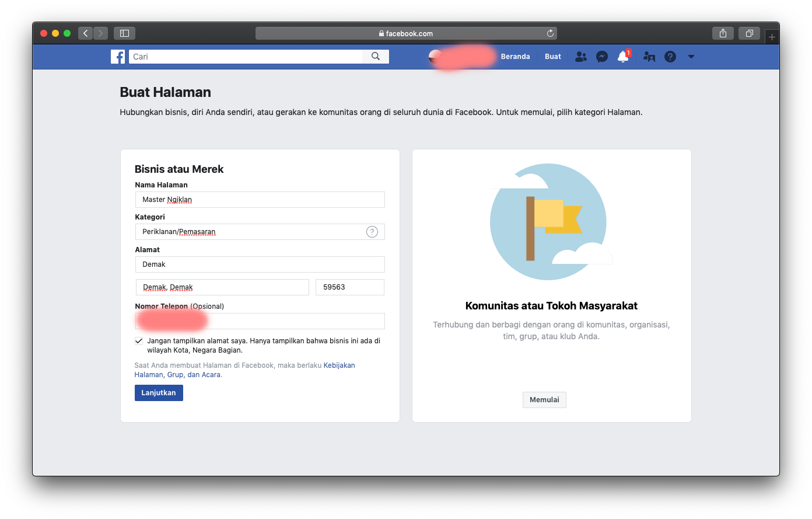The width and height of the screenshot is (812, 519).
Task: Click the Safari share icon
Action: [723, 33]
